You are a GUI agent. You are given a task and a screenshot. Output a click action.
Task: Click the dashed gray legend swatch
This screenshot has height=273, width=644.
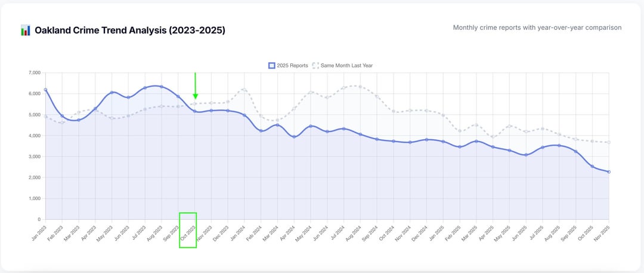point(315,65)
